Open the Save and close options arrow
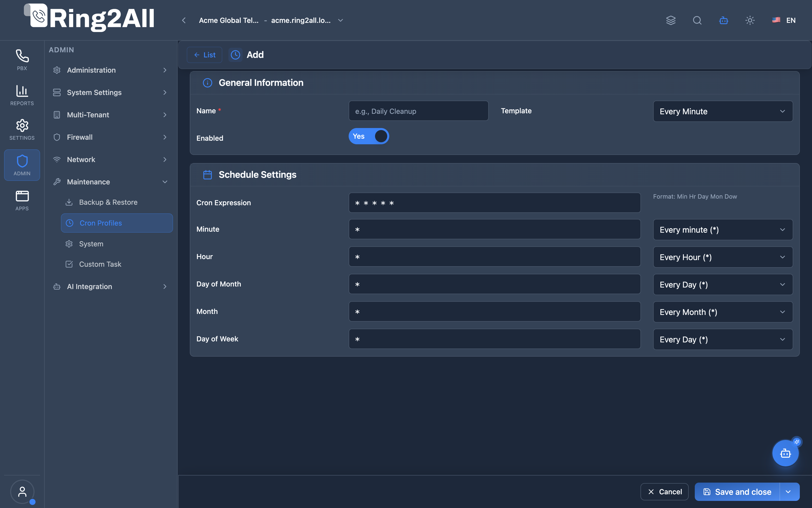The height and width of the screenshot is (508, 812). coord(789,492)
